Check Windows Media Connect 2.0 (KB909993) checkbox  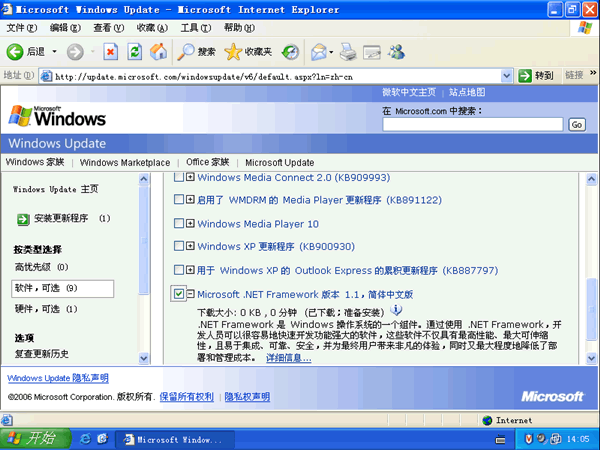point(179,177)
